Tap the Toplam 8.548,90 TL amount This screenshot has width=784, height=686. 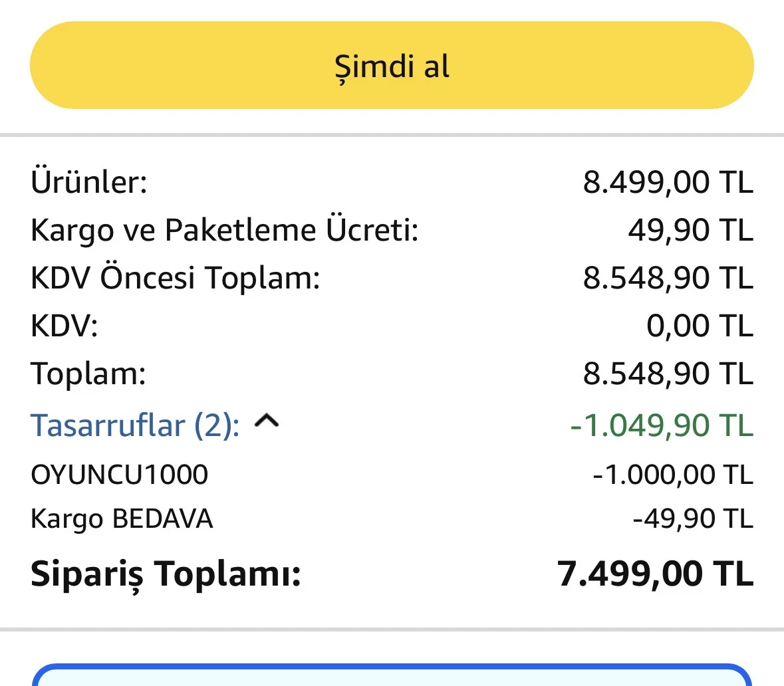[668, 374]
